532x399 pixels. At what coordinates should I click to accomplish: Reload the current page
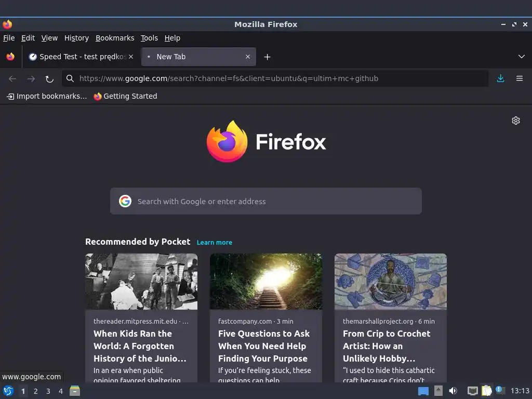tap(49, 79)
